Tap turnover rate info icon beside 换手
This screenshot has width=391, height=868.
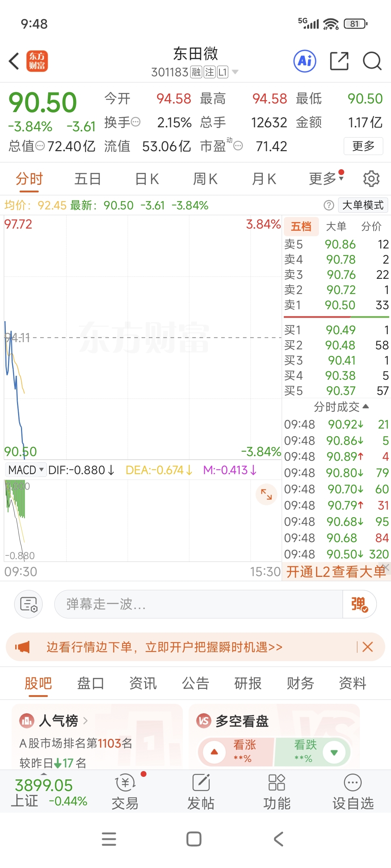pyautogui.click(x=136, y=122)
